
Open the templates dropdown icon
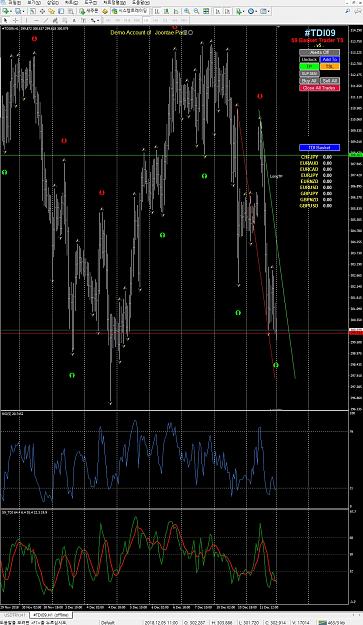pyautogui.click(x=265, y=11)
